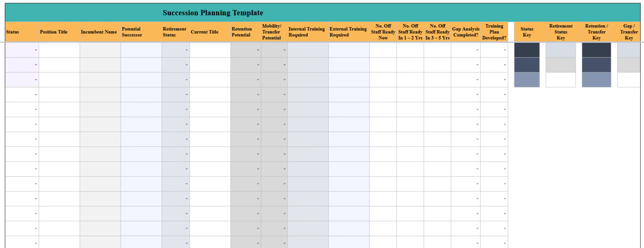Viewport: 644px width, 248px height.
Task: Click the Incumbent Name header cell
Action: pos(100,32)
